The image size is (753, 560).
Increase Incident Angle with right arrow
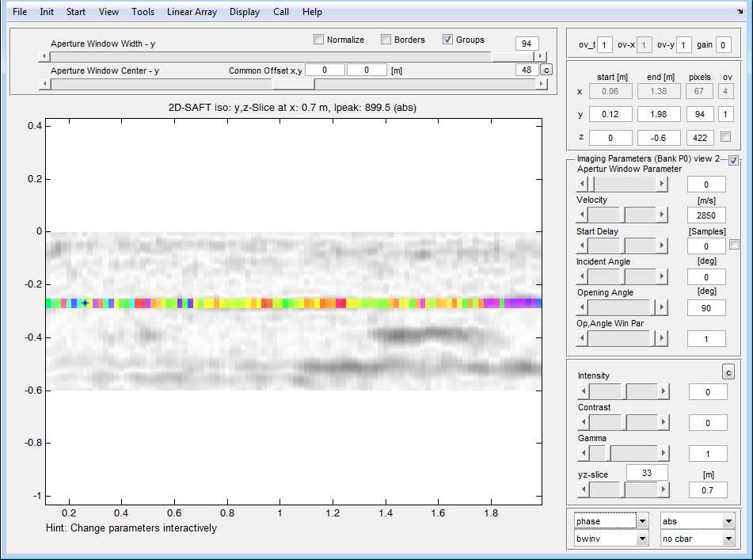[662, 276]
